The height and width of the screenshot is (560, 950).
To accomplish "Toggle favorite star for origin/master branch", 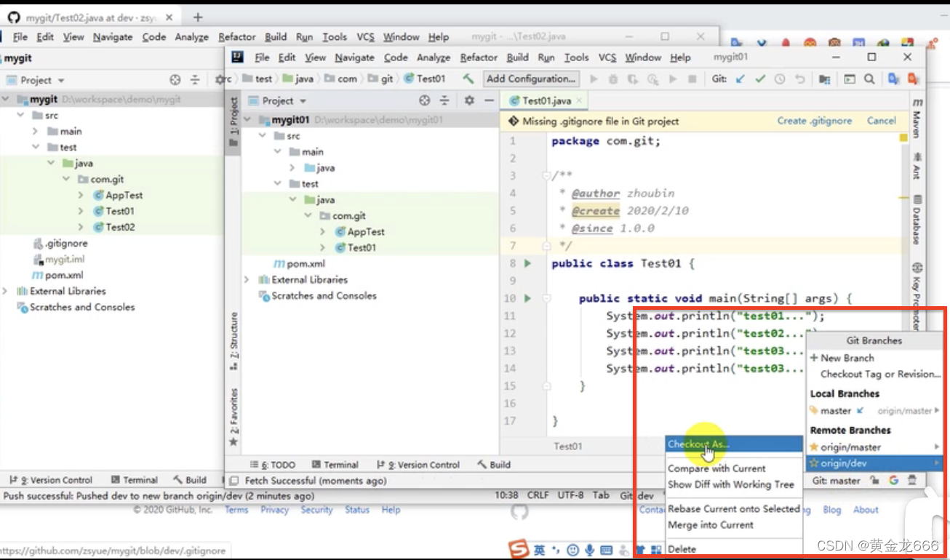I will [x=814, y=447].
